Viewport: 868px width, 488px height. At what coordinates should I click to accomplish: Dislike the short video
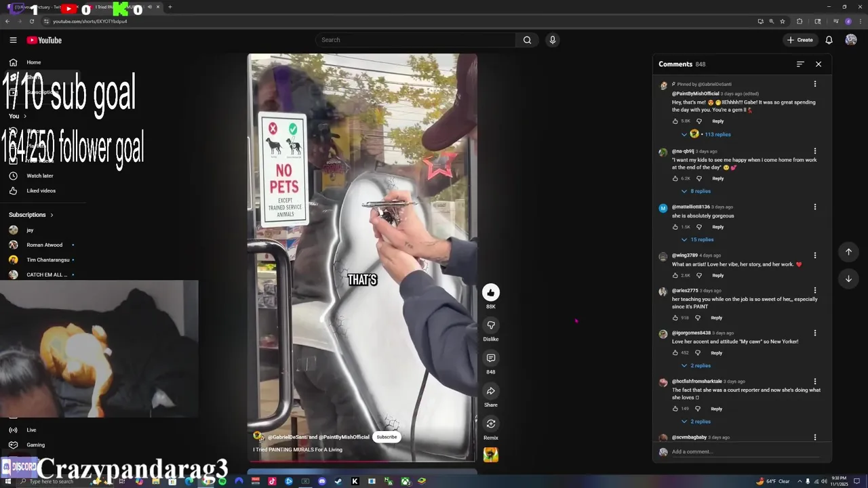(490, 325)
